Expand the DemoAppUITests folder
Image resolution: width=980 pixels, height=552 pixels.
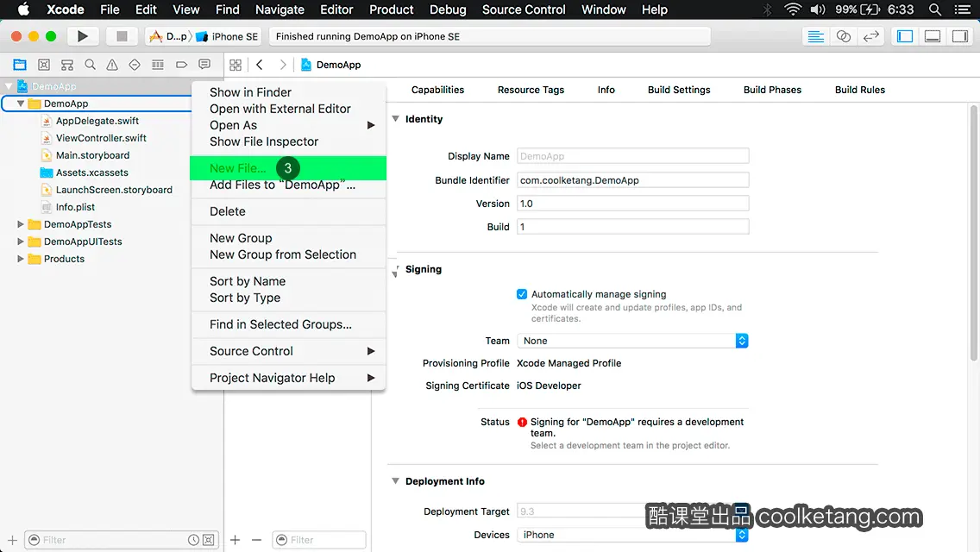21,241
